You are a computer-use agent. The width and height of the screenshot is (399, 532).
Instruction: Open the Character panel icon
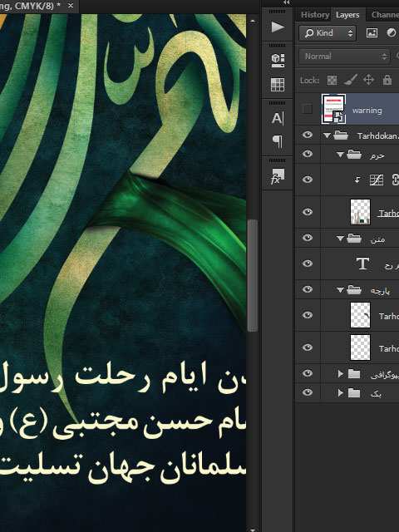278,118
